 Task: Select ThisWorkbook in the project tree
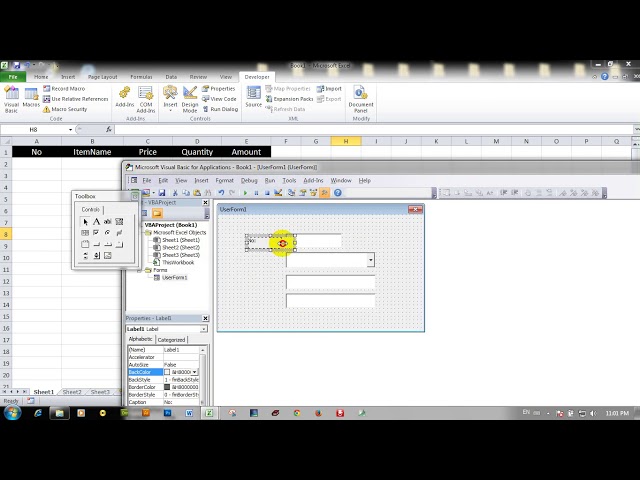[177, 262]
